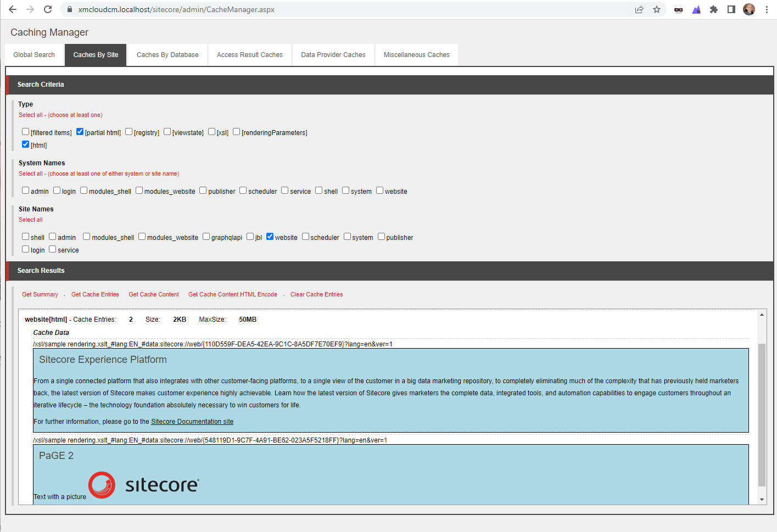Open the Miscellaneous Caches tab
This screenshot has height=532, width=777.
pyautogui.click(x=417, y=55)
